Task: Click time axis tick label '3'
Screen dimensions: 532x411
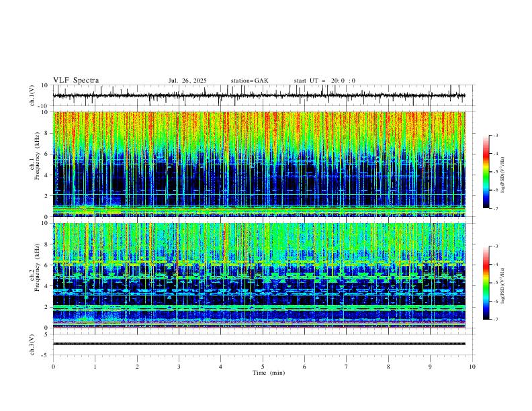Action: click(x=179, y=367)
